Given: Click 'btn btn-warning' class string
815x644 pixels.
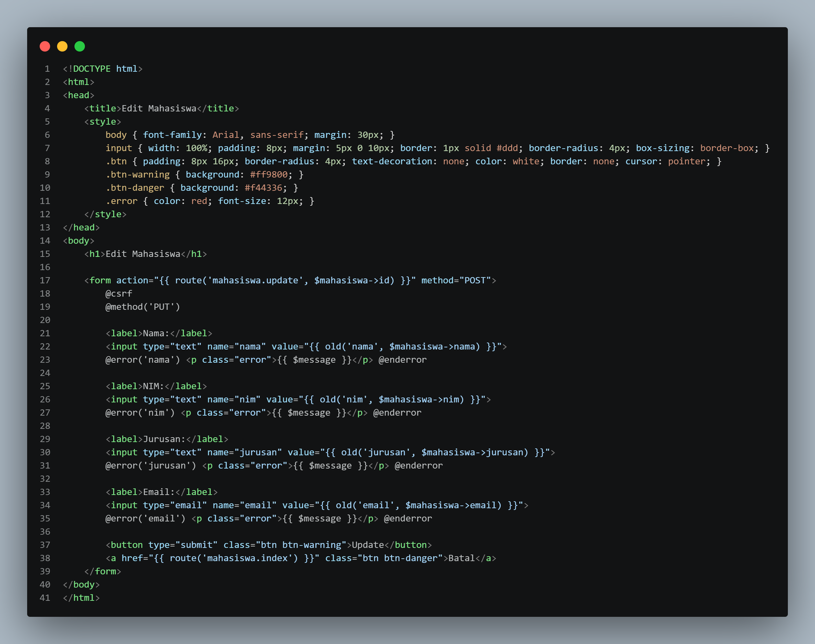Looking at the screenshot, I should [x=301, y=546].
